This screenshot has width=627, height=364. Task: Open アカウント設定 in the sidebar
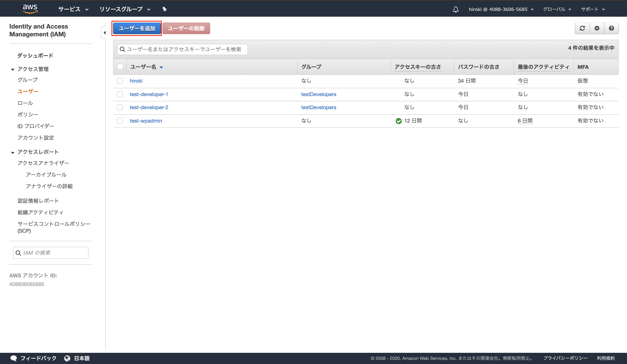point(36,138)
